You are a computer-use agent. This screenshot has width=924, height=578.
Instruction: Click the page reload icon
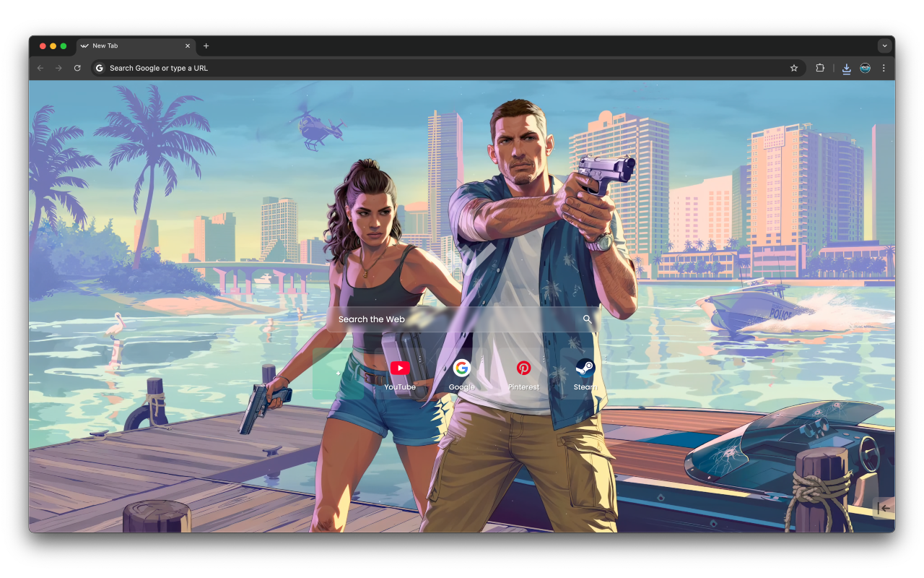77,67
